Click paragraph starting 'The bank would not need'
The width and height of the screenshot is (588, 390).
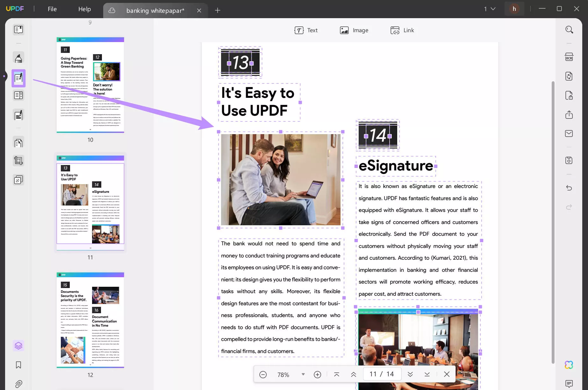281,298
